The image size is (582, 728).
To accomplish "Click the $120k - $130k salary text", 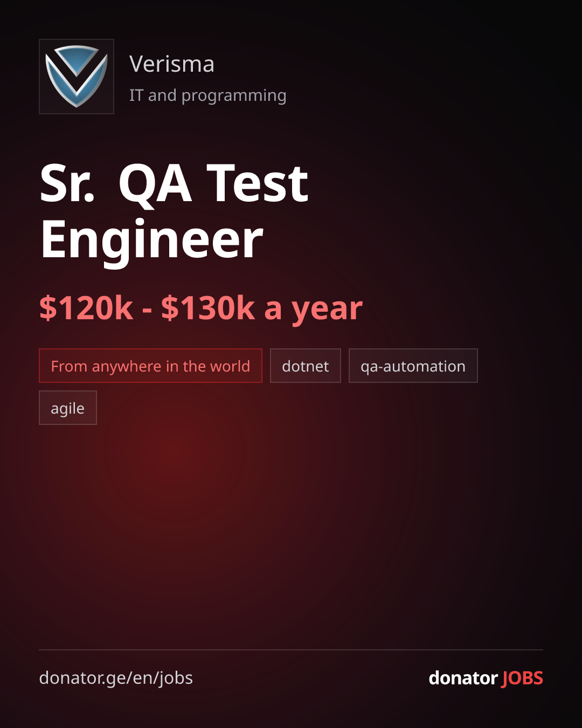I will click(200, 308).
